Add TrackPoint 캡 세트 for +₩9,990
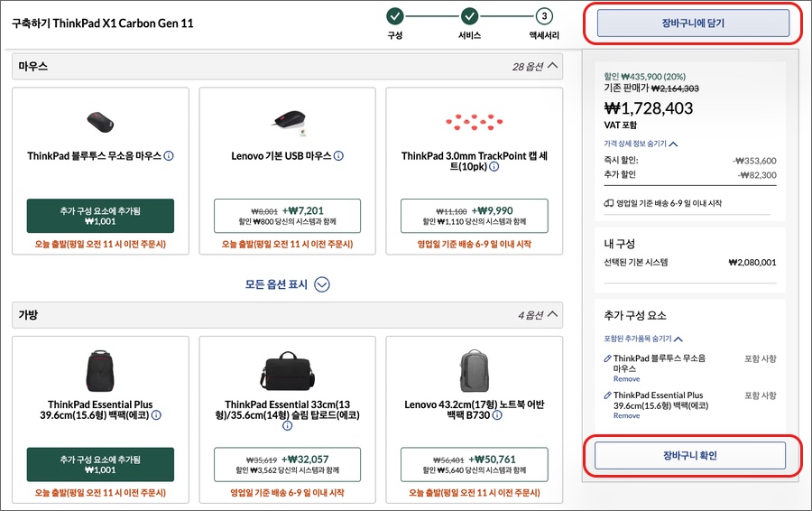The height and width of the screenshot is (511, 812). 474,216
